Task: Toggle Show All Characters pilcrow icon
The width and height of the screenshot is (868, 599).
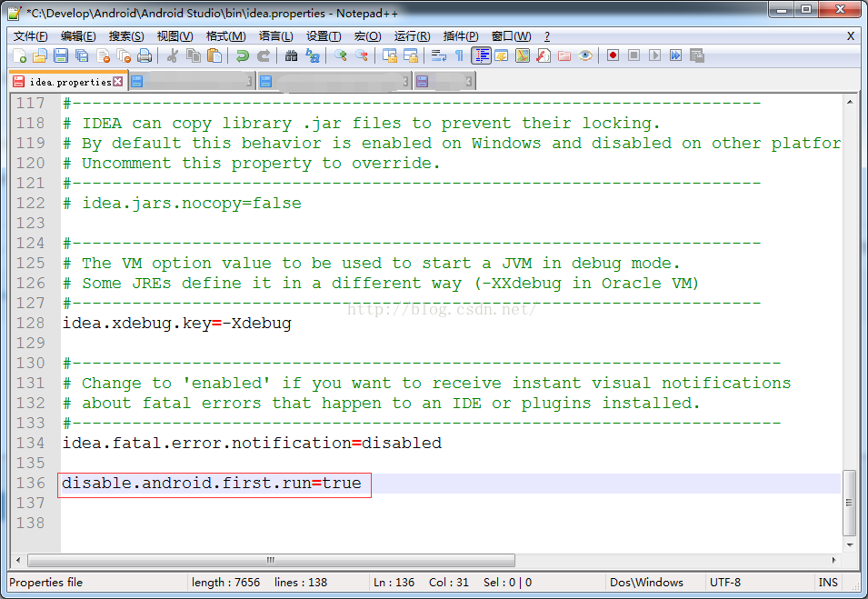Action: coord(459,56)
